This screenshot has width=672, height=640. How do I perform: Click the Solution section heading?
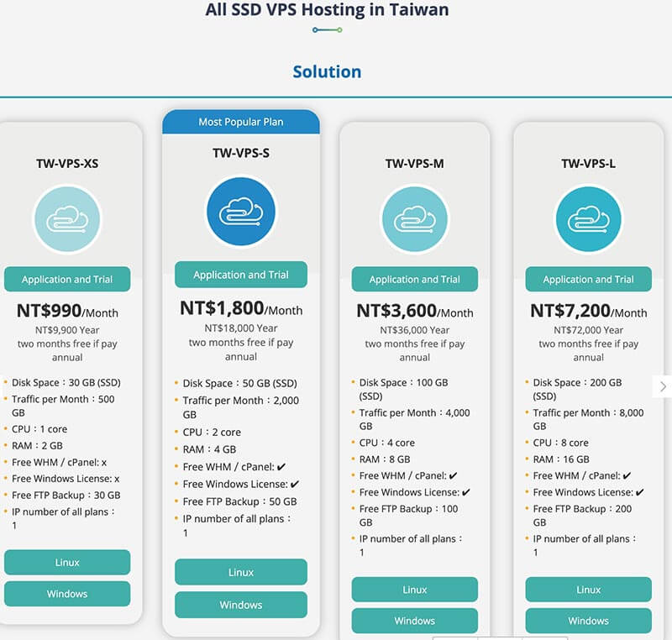[x=327, y=71]
